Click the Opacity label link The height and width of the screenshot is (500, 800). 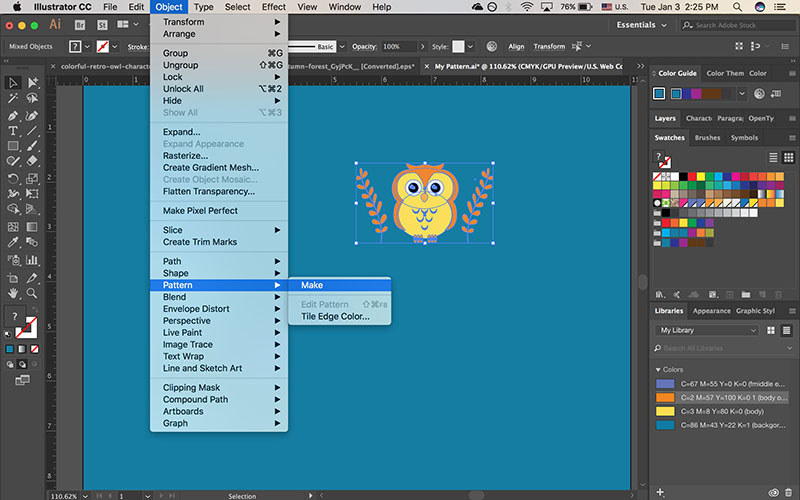pos(364,46)
